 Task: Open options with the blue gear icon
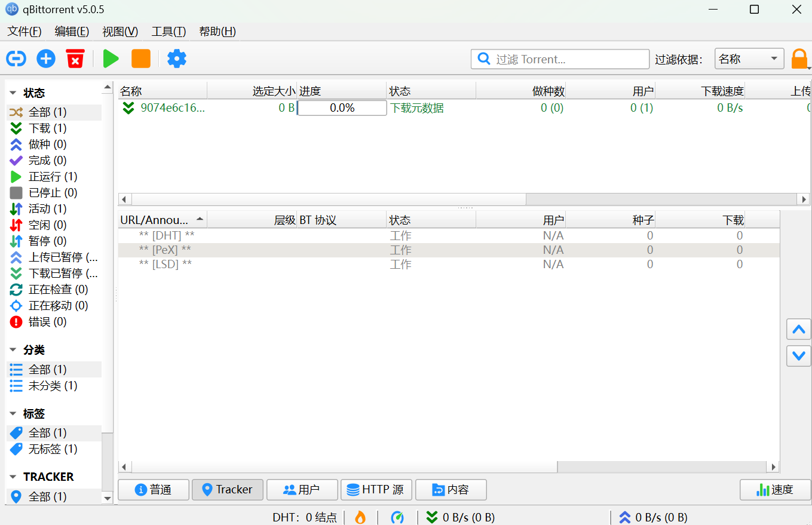point(177,59)
